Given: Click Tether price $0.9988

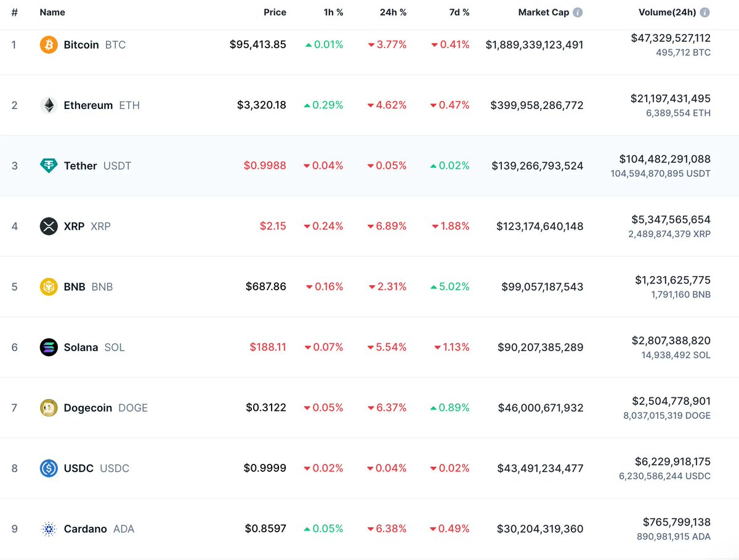Looking at the screenshot, I should [265, 166].
